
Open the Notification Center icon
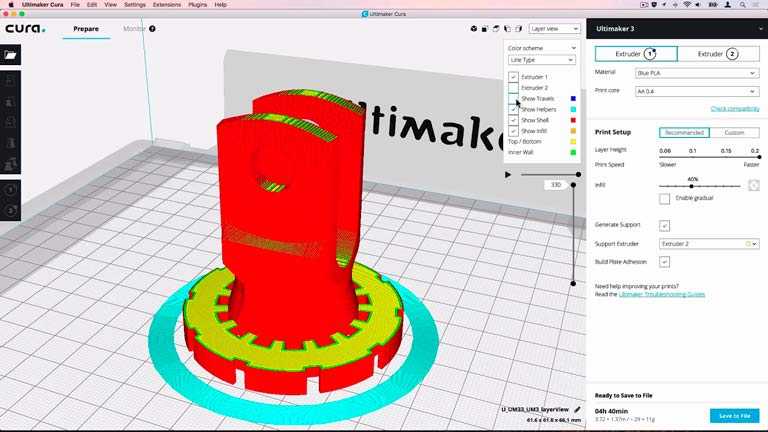pos(757,4)
